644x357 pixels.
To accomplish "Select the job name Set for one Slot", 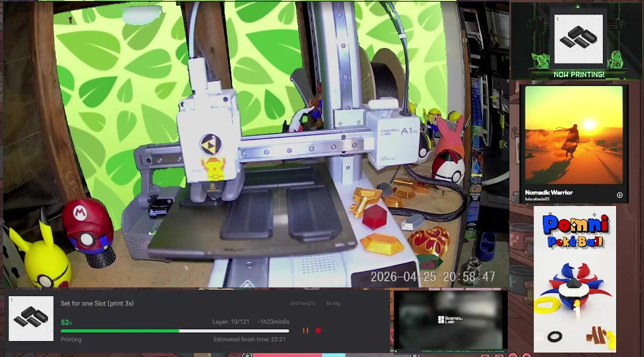I will click(97, 303).
